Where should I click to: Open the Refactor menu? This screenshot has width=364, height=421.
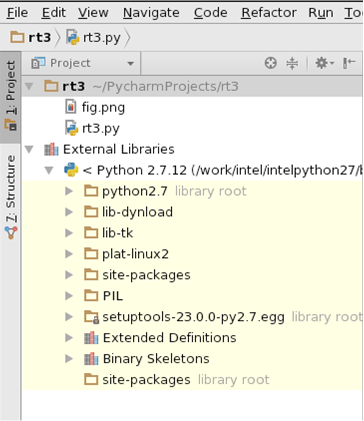tap(269, 13)
